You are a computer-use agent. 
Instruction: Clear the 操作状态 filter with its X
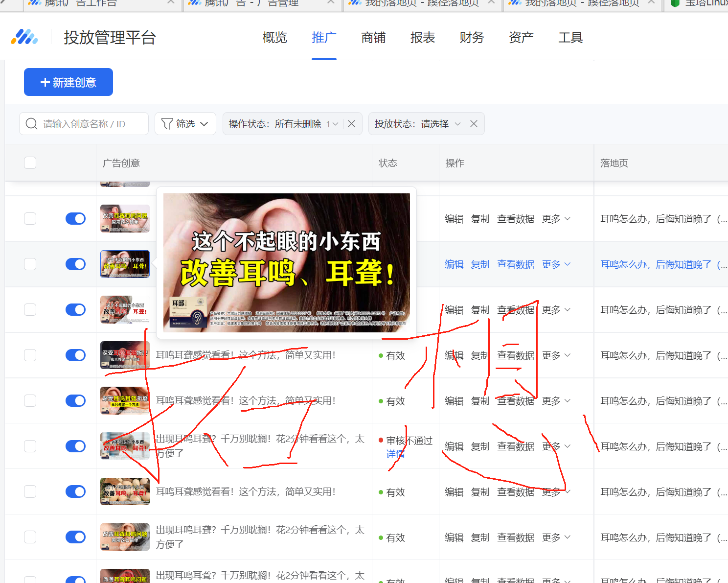[x=351, y=124]
